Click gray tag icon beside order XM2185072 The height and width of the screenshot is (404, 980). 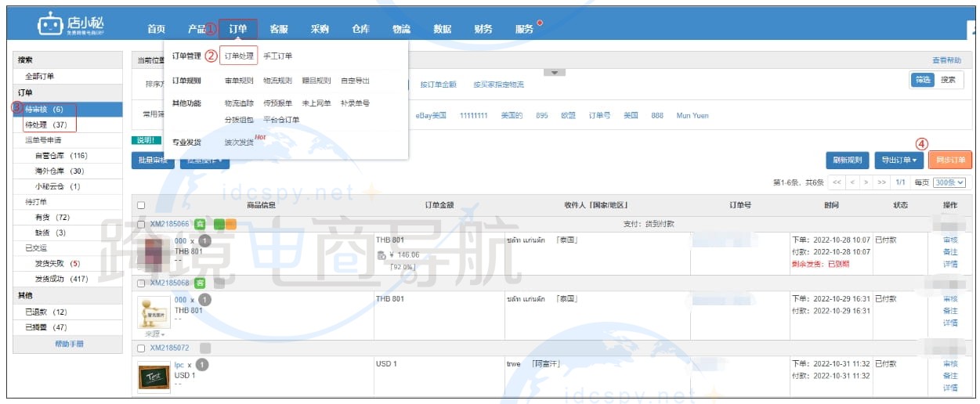205,348
